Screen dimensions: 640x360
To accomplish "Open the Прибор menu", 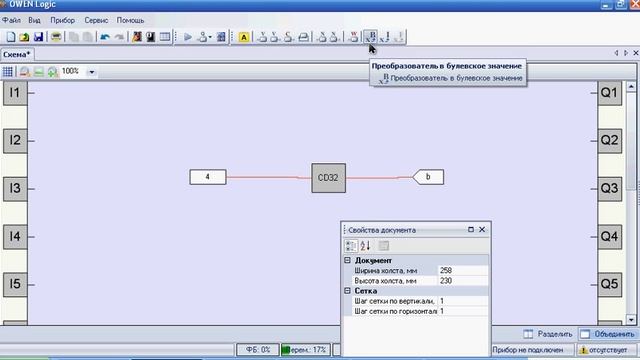I will [62, 20].
